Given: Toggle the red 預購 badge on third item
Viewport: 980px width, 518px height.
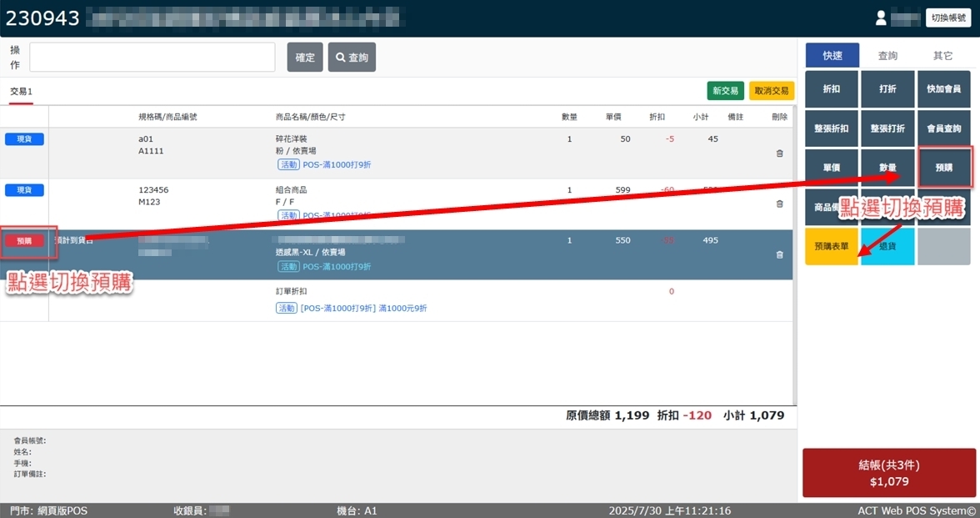Looking at the screenshot, I should (24, 240).
